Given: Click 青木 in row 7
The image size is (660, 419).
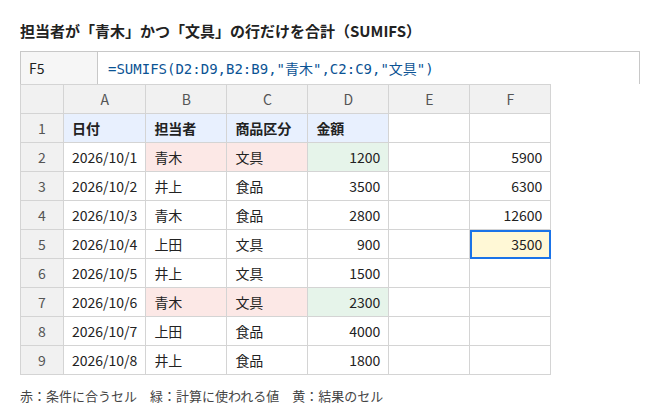Looking at the screenshot, I should tap(186, 303).
